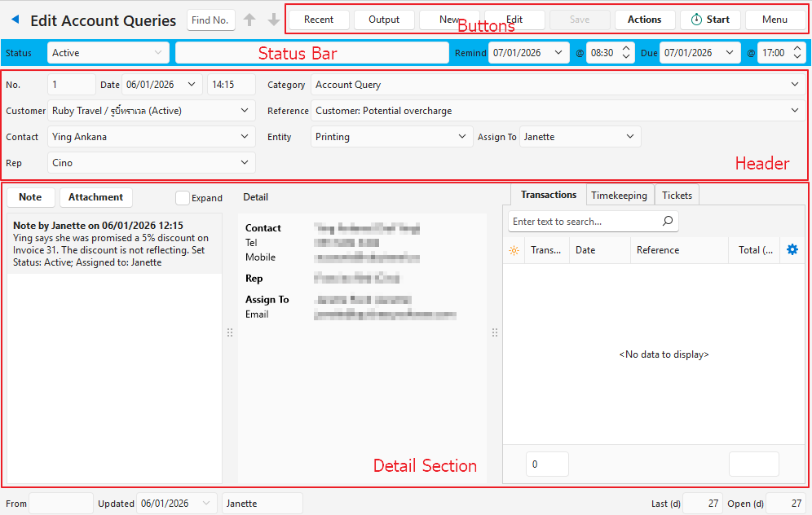Open grid settings gear icon
The width and height of the screenshot is (812, 515).
point(792,250)
